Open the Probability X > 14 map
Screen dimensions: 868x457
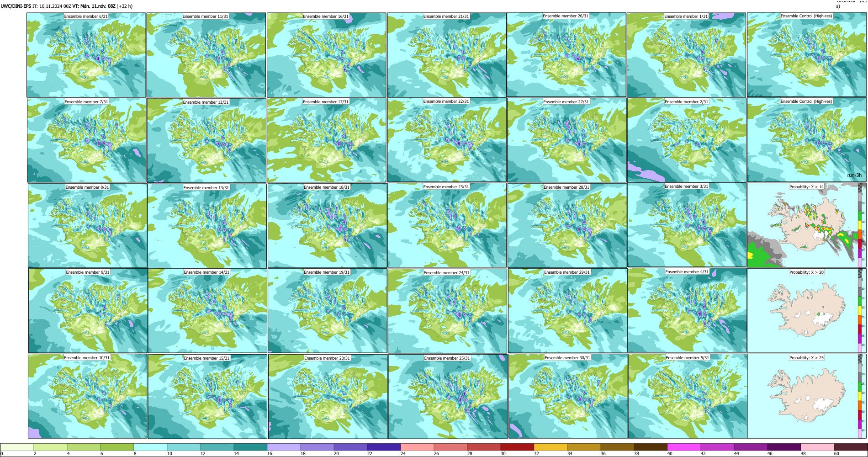tap(806, 225)
